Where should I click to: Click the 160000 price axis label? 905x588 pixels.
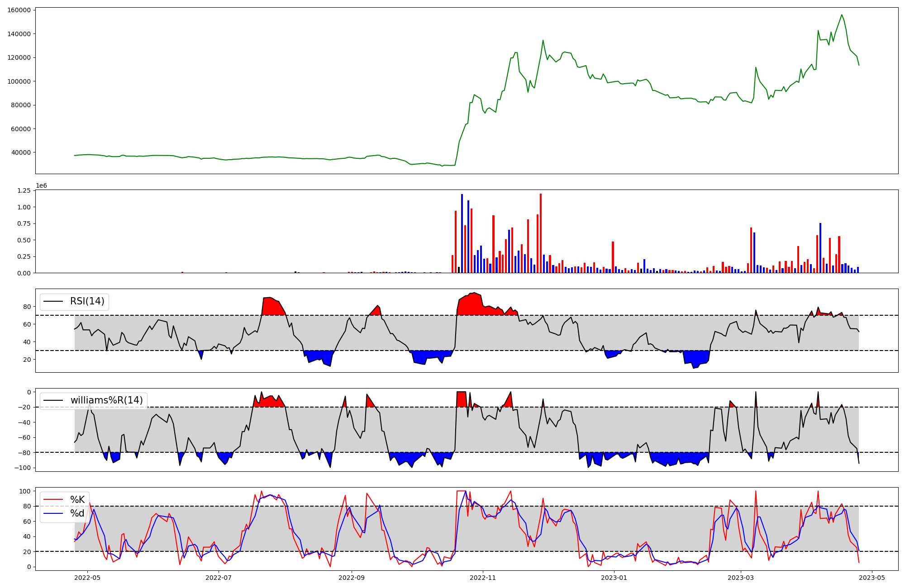pyautogui.click(x=19, y=10)
